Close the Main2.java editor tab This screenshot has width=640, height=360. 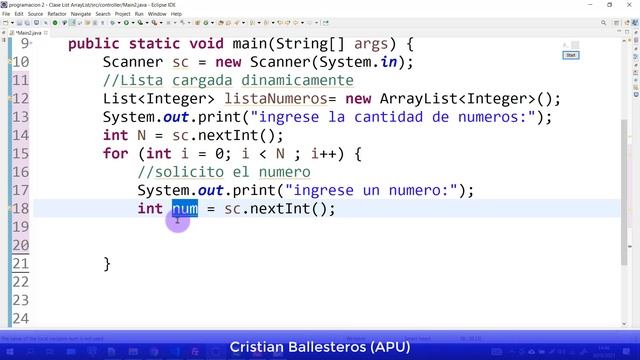click(46, 33)
